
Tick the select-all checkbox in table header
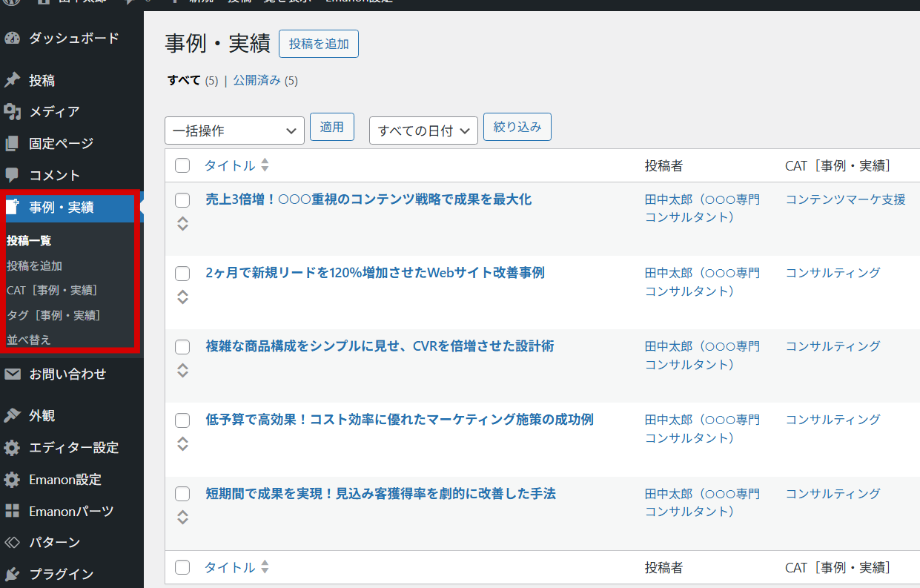click(182, 165)
